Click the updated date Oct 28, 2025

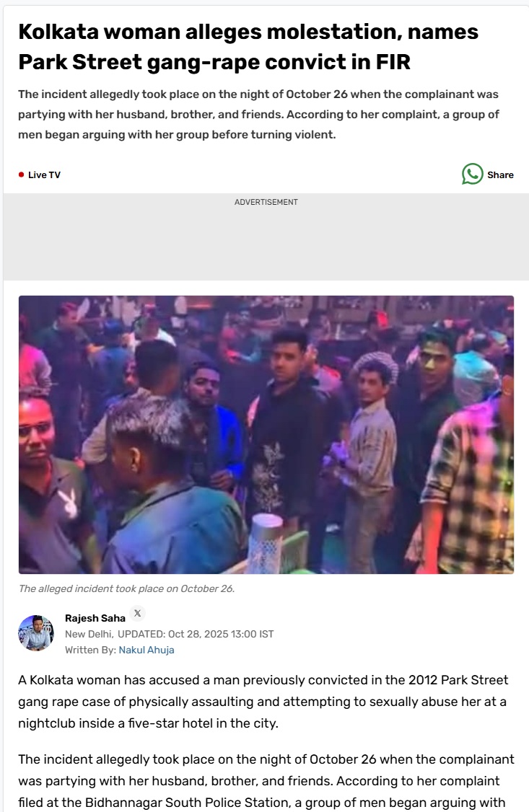(196, 635)
